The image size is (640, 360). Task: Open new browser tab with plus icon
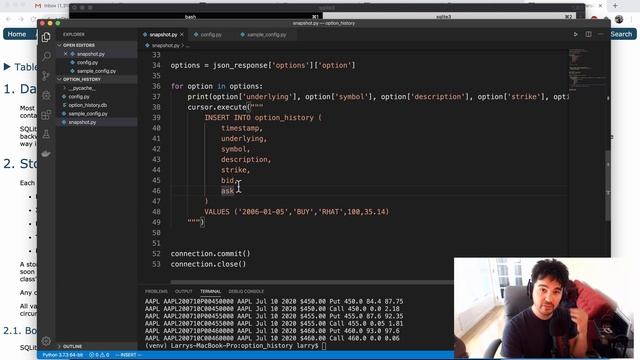coord(615,6)
